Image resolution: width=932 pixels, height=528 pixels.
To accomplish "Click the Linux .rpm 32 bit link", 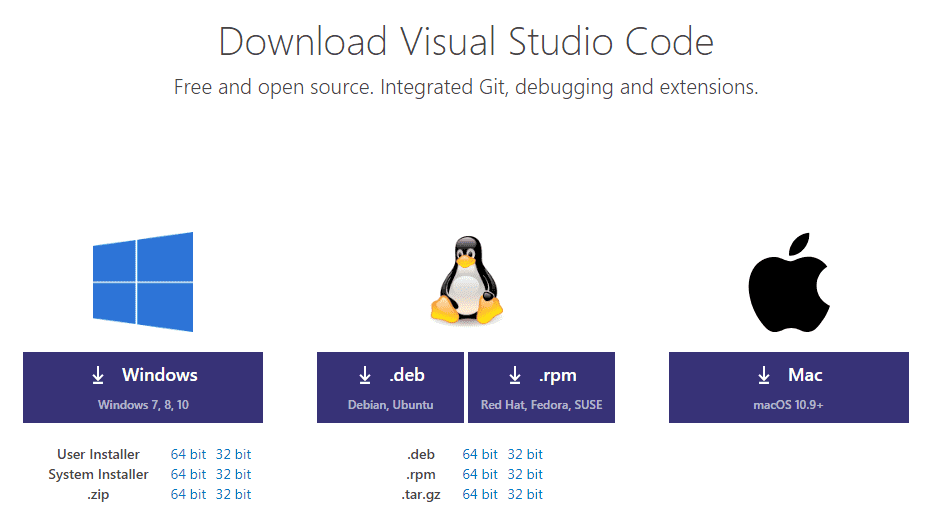I will click(525, 474).
